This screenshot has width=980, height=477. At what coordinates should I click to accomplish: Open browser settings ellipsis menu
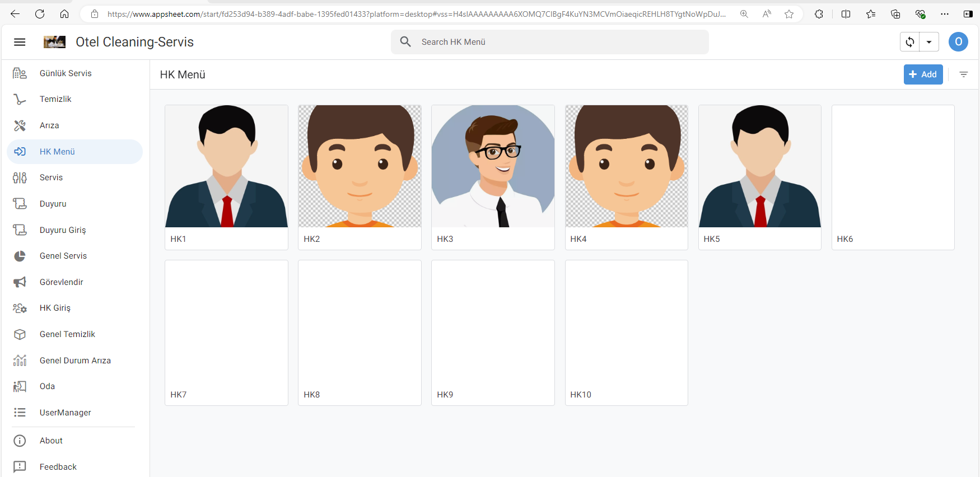coord(945,14)
